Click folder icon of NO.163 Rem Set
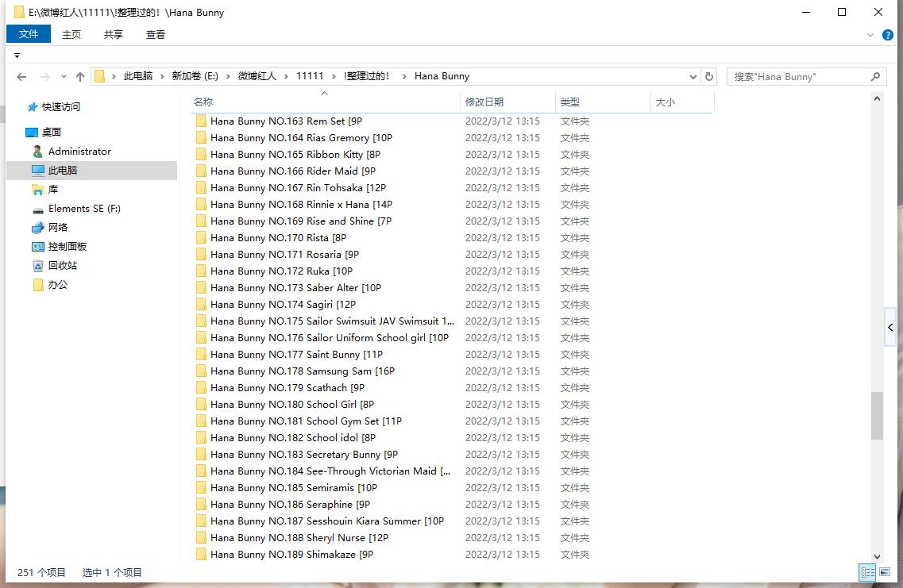This screenshot has height=588, width=903. click(x=201, y=121)
